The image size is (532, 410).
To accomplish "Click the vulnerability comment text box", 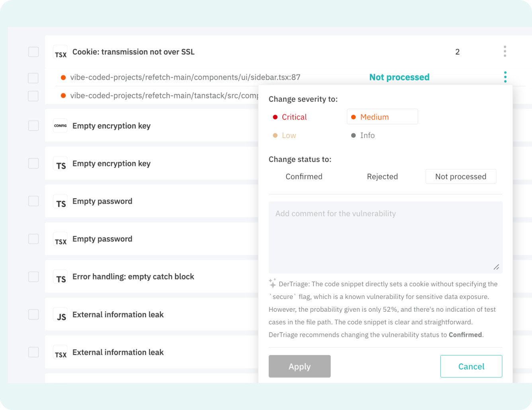I will pyautogui.click(x=385, y=237).
